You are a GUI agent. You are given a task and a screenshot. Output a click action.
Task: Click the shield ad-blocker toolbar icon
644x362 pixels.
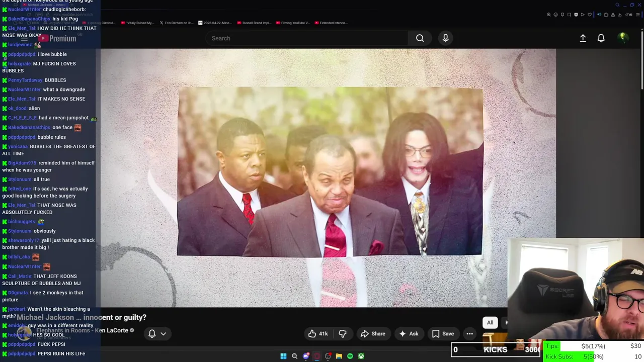tap(576, 15)
